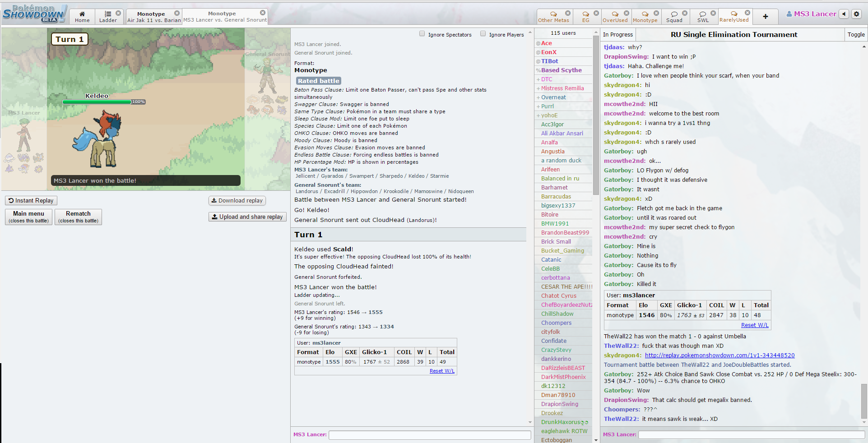868x443 pixels.
Task: Click Reset W/L link in battle log
Action: (442, 371)
